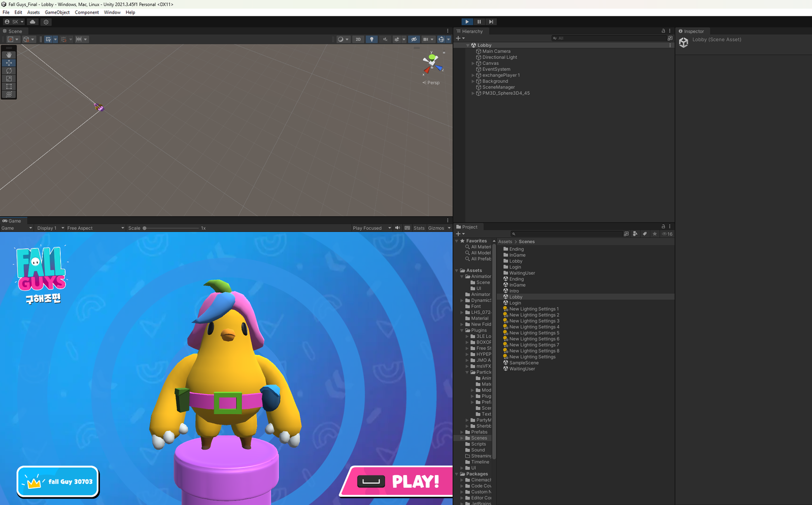Toggle scene effects layers icon
Screen dimensions: 812x505
click(x=397, y=39)
